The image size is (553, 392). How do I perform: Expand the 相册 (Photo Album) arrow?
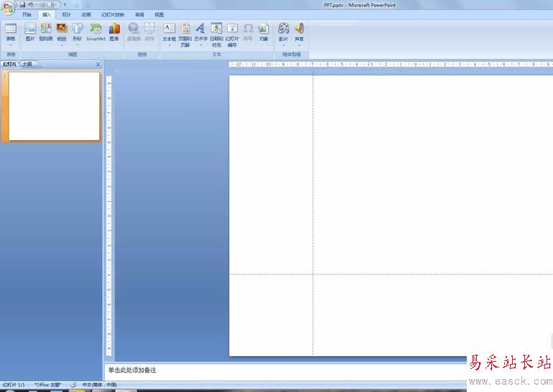[x=62, y=45]
